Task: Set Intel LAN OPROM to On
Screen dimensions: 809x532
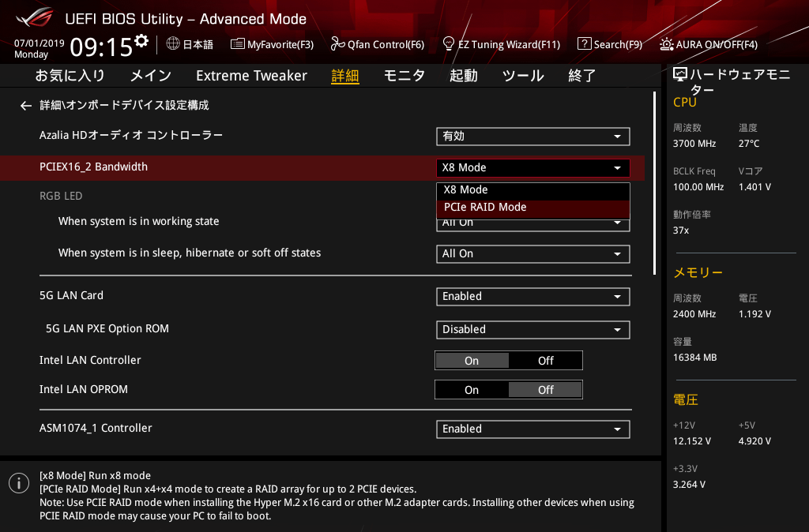Action: pyautogui.click(x=472, y=390)
